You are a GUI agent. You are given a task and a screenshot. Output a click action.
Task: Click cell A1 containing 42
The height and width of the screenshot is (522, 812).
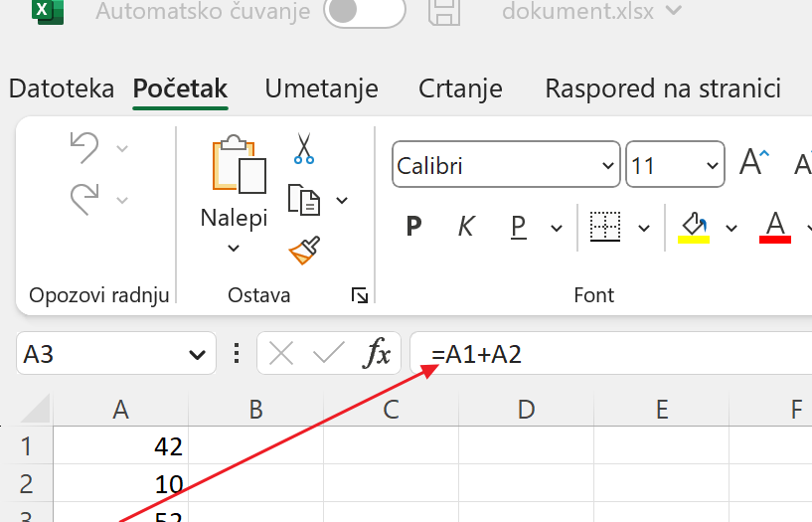(x=120, y=445)
